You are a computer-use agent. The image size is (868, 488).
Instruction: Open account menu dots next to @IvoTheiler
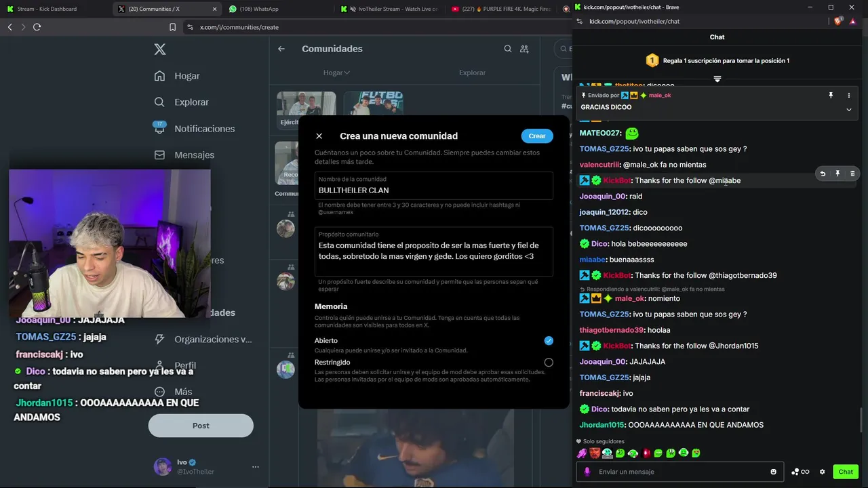(x=256, y=467)
